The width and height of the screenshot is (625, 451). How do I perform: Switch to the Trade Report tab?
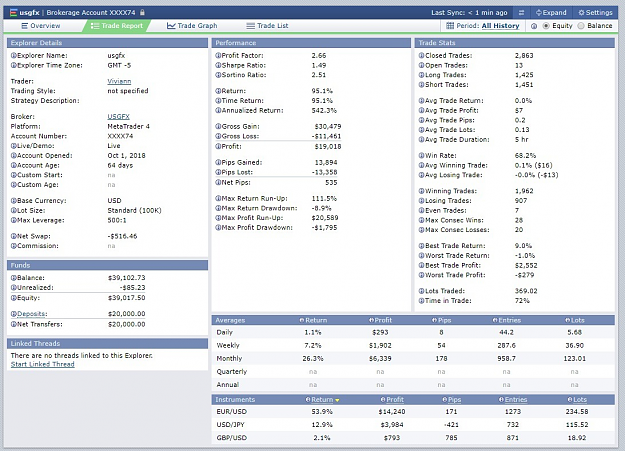(x=116, y=26)
